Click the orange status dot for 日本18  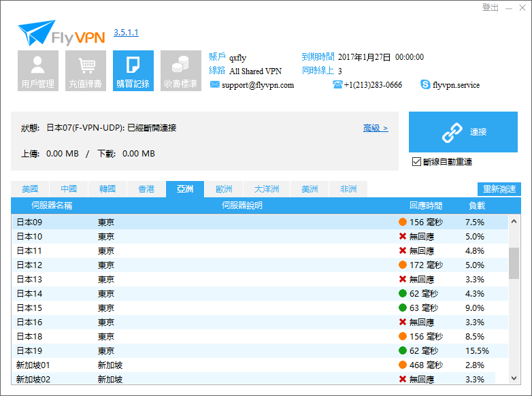point(403,336)
